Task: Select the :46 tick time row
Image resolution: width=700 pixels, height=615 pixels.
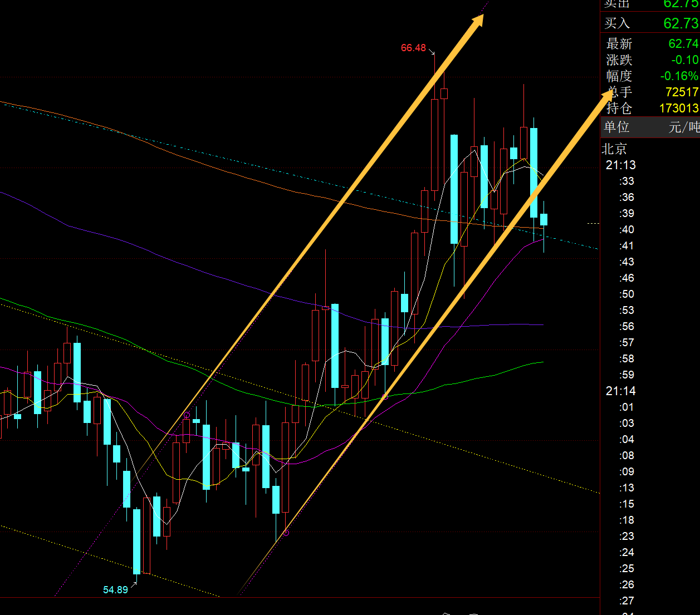Action: click(x=626, y=278)
